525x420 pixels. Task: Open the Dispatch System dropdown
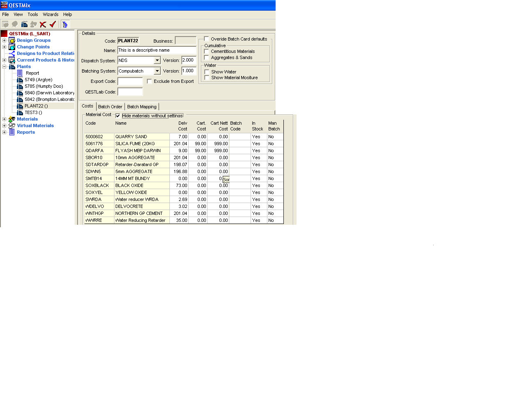tap(157, 60)
